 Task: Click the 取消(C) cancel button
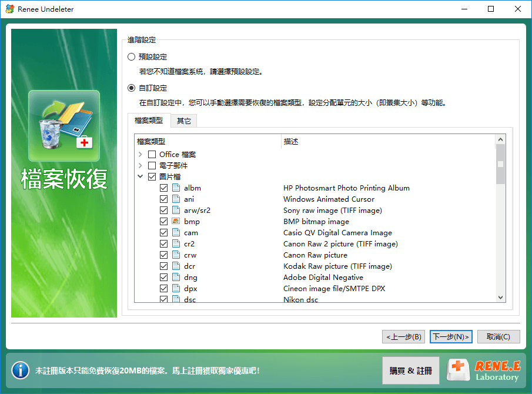tap(498, 336)
